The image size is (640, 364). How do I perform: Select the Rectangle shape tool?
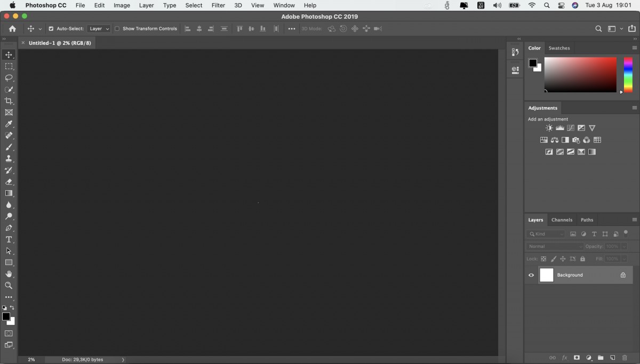tap(9, 263)
